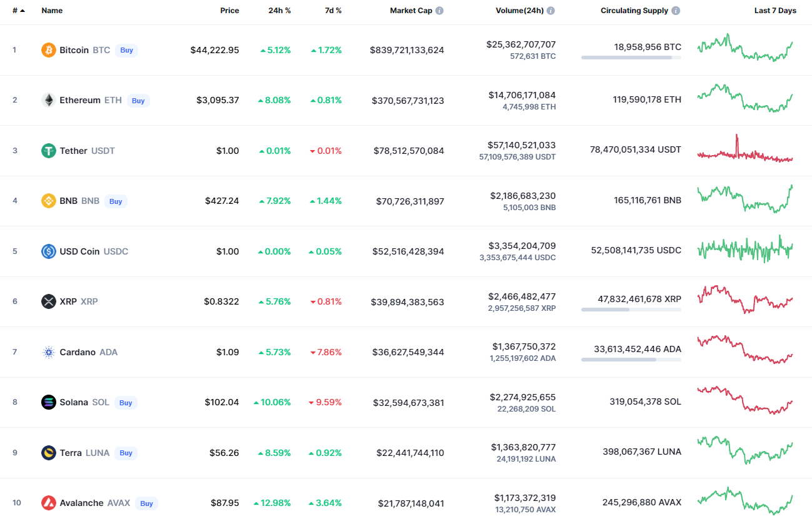Click Ethereum's 24h volume value
The image size is (812, 521).
pos(522,95)
